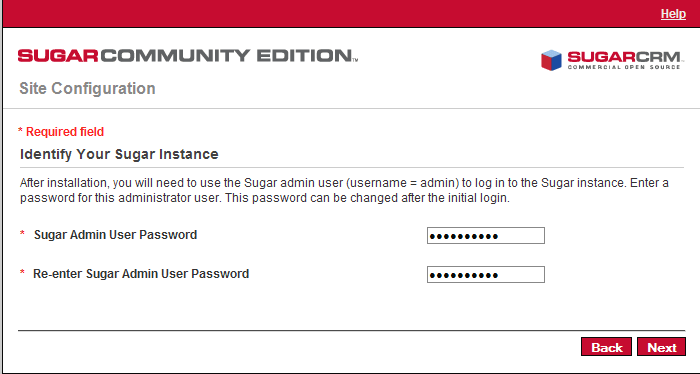
Task: Click the SugarCRM blue-red cube icon
Action: pyautogui.click(x=551, y=60)
